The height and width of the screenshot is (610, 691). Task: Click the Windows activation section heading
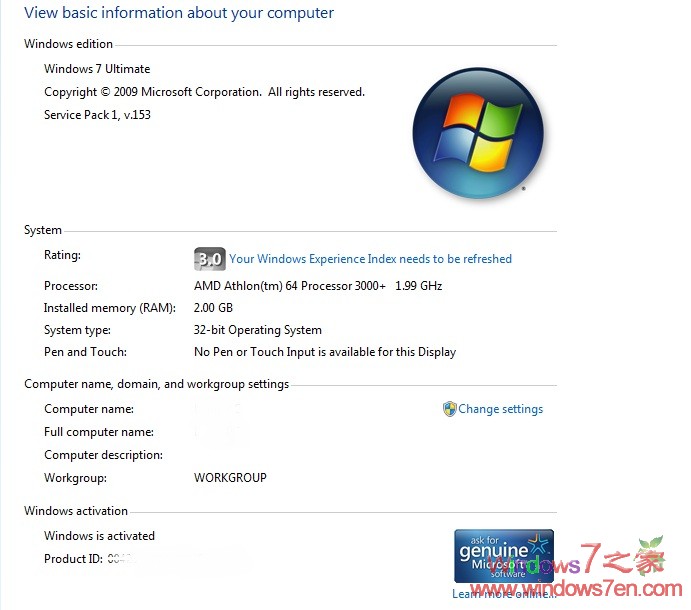76,510
